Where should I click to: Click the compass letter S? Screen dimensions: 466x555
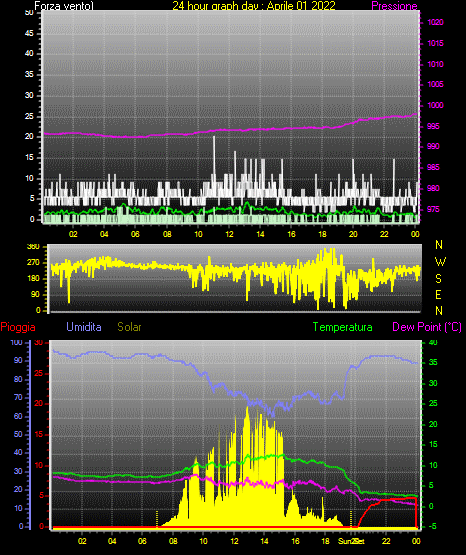pos(438,279)
